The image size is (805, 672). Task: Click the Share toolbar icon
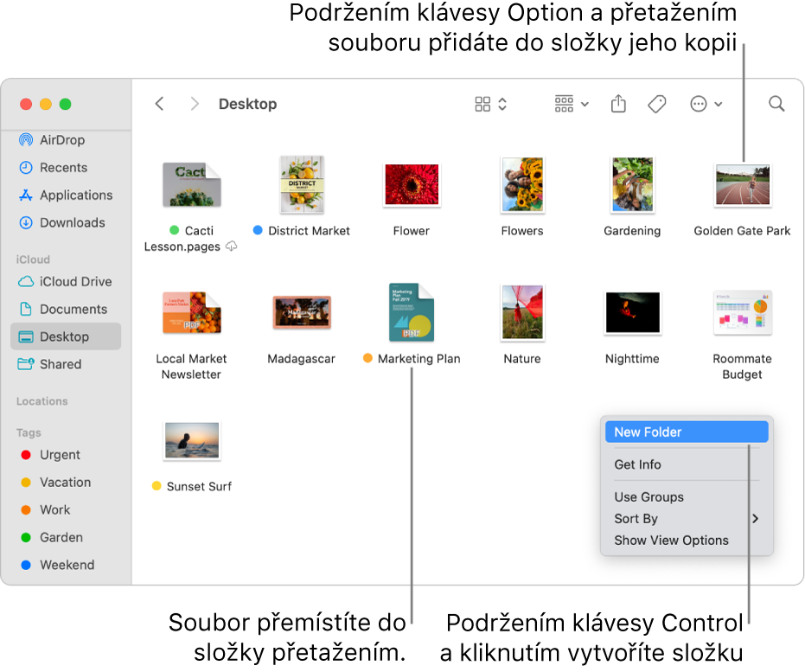pyautogui.click(x=618, y=104)
